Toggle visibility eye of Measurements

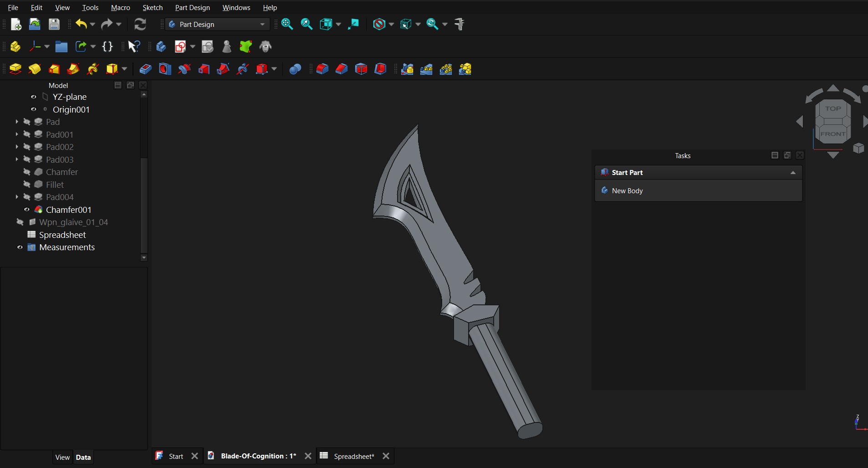pyautogui.click(x=20, y=247)
